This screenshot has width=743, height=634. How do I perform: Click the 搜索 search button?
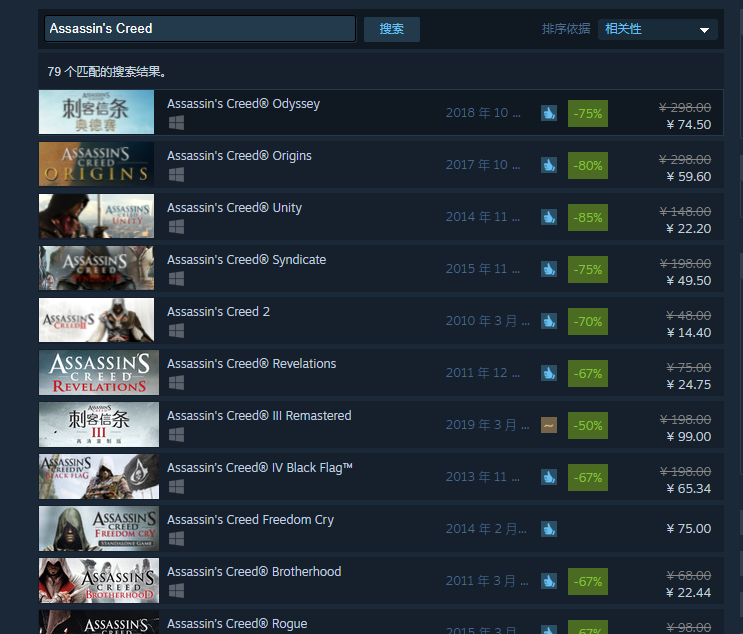click(x=392, y=29)
